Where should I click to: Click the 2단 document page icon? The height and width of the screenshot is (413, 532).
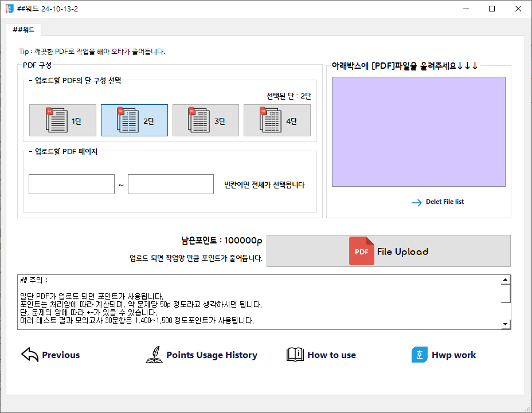[x=128, y=120]
